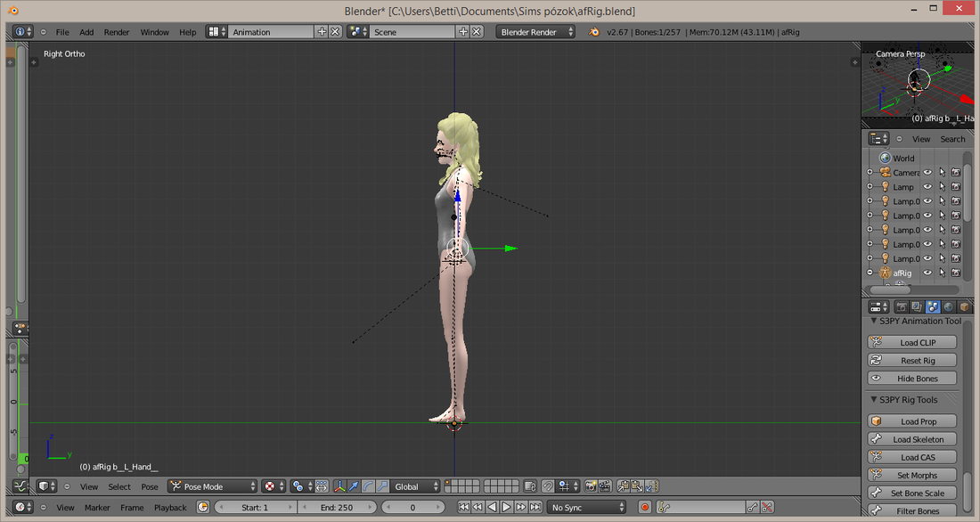Screen dimensions: 980x522
Task: Hide the Lamp object eye icon
Action: [x=927, y=186]
